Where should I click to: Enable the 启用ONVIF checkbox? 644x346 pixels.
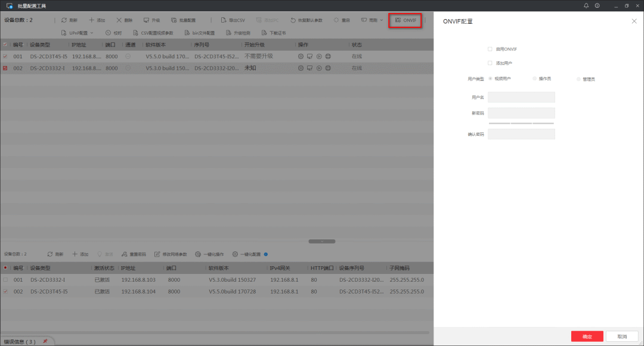pos(490,49)
